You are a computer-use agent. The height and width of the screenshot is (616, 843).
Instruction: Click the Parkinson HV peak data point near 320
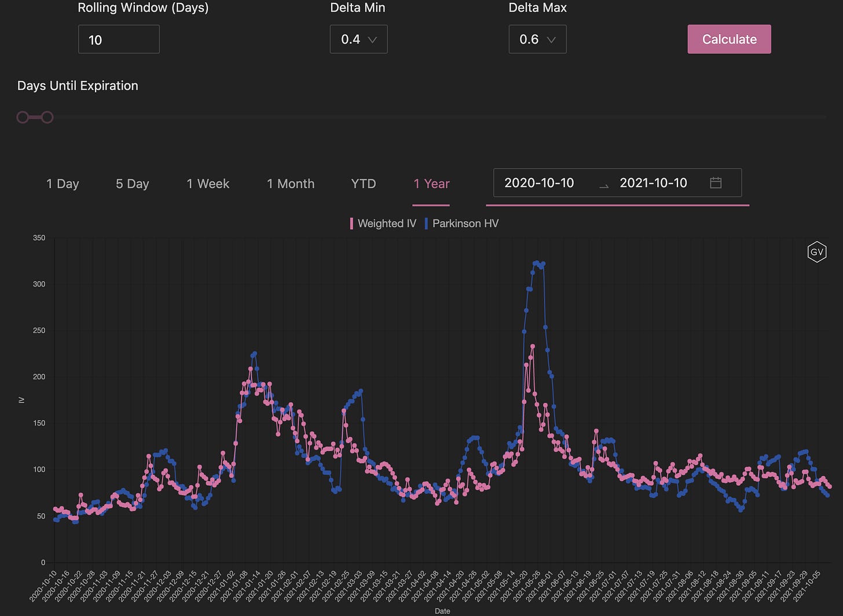coord(536,263)
